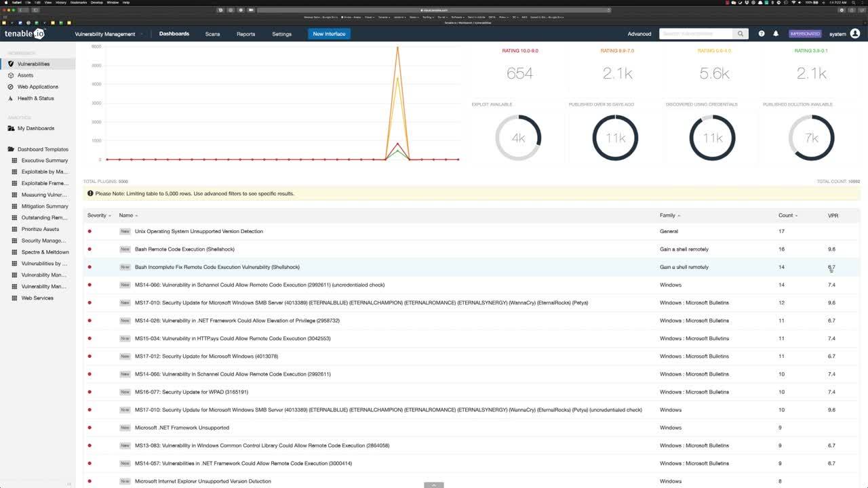The height and width of the screenshot is (488, 868).
Task: Click the 5.6k medium rating count
Action: point(715,73)
